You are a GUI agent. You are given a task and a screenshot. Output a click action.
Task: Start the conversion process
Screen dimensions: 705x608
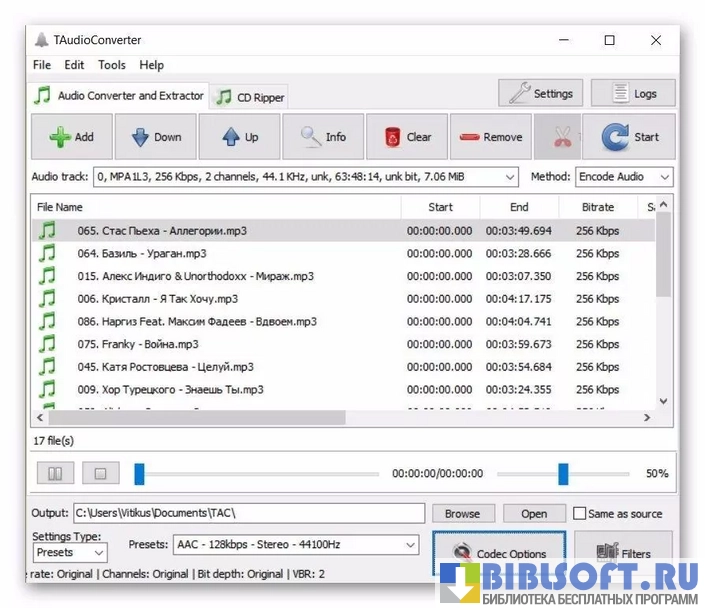point(630,137)
